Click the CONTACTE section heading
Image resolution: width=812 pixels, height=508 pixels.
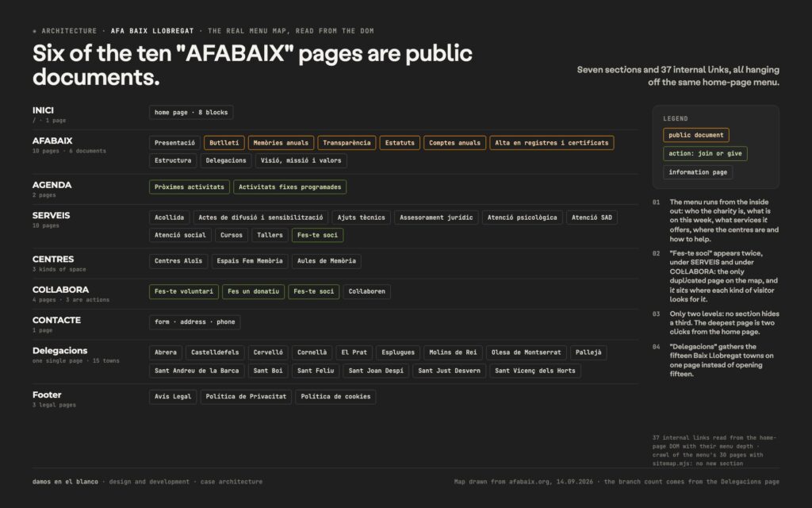[56, 321]
